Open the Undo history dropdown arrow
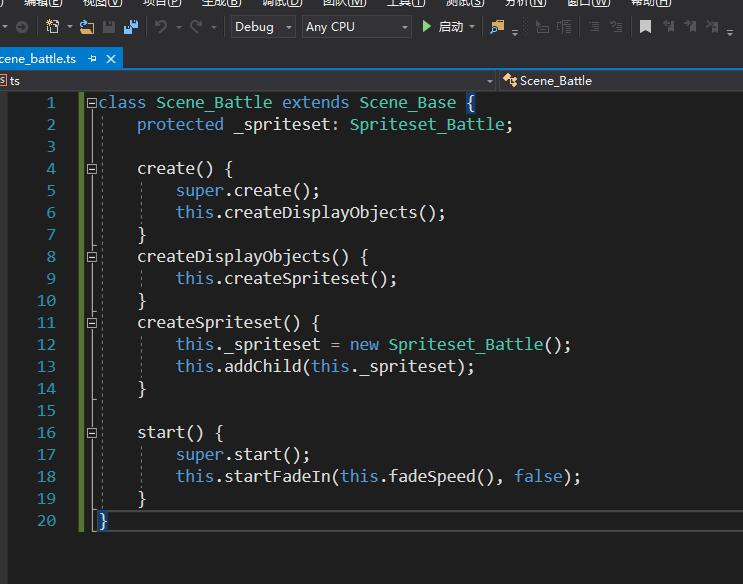Image resolution: width=743 pixels, height=584 pixels. click(x=179, y=27)
